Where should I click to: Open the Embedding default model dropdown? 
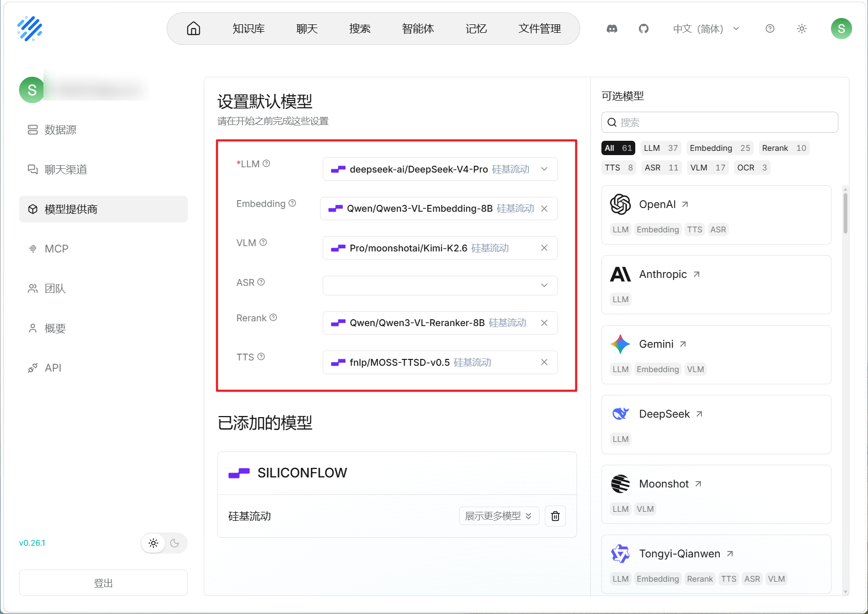coord(439,209)
